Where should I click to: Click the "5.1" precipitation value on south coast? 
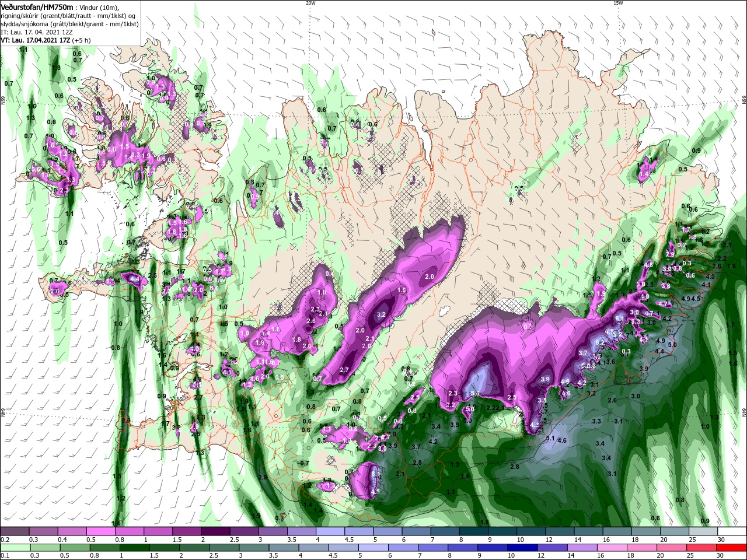tap(550, 438)
